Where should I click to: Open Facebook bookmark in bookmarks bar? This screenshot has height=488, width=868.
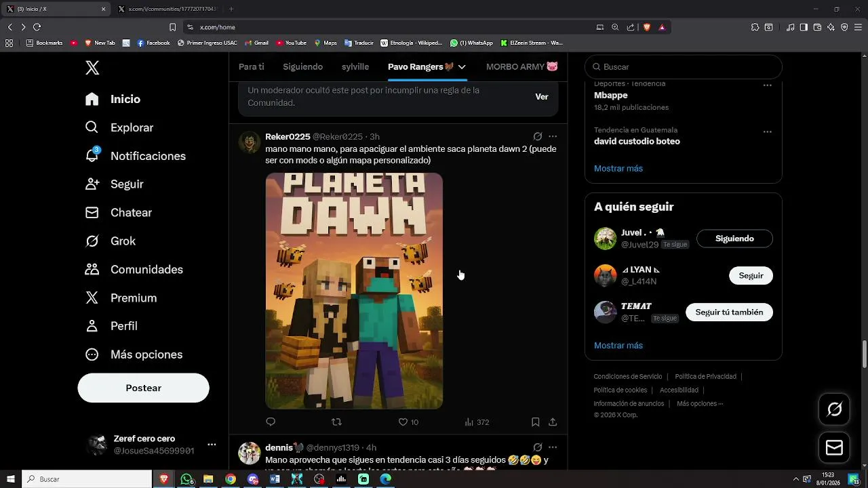coord(153,43)
